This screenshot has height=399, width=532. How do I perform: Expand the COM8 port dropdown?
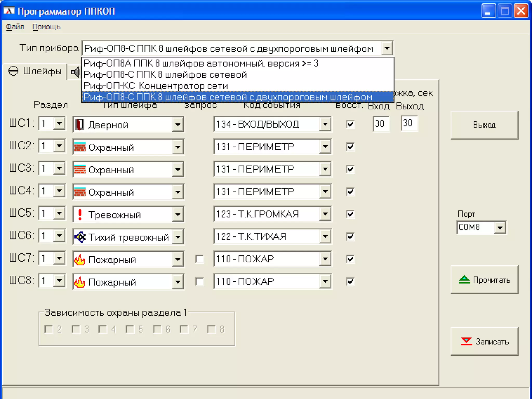click(500, 228)
